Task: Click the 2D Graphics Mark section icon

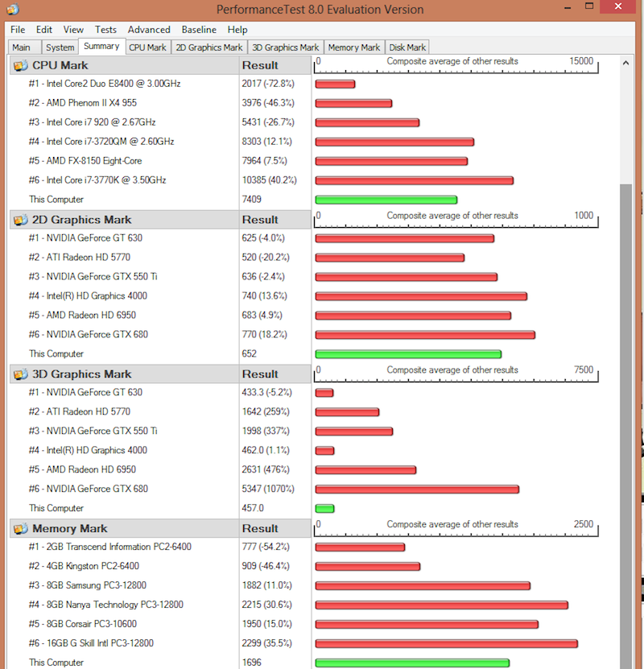Action: tap(20, 220)
